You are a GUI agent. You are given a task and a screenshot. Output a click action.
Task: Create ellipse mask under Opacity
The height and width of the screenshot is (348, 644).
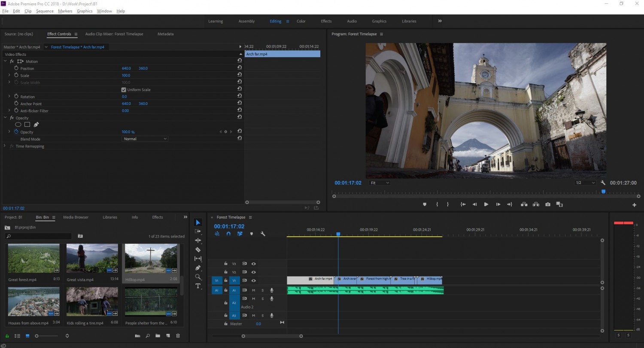pyautogui.click(x=18, y=125)
